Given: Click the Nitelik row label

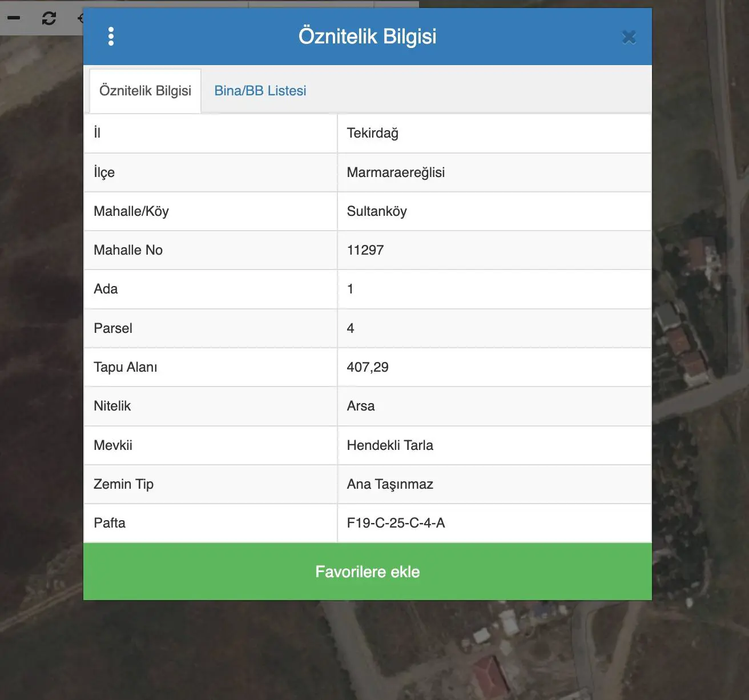Looking at the screenshot, I should [x=112, y=406].
